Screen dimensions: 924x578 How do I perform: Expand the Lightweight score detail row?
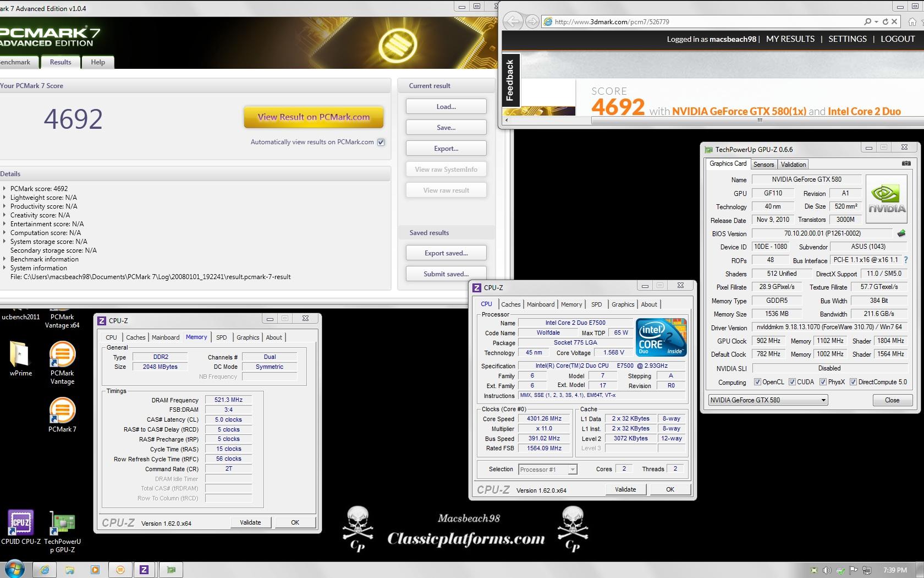(4, 197)
